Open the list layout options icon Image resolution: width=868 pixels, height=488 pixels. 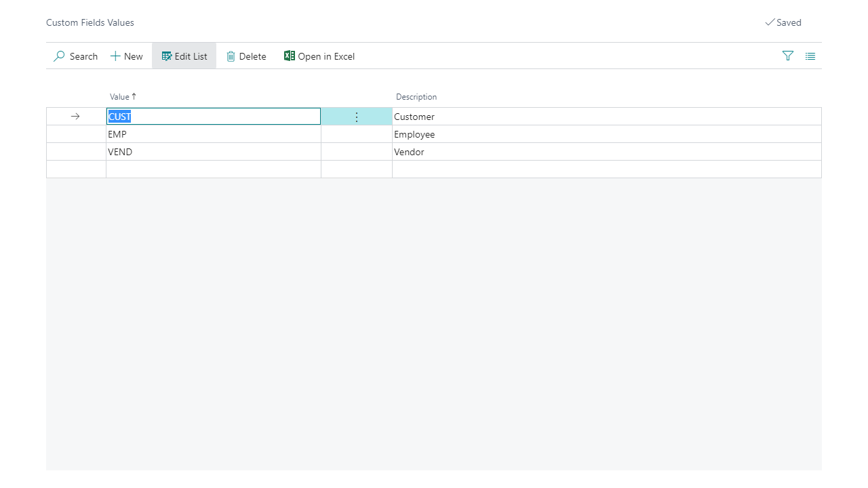coord(810,56)
